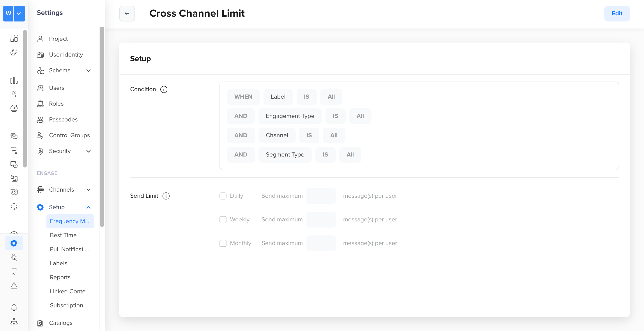Viewport: 644px width, 331px height.
Task: Open the Channel condition value All
Action: click(334, 135)
